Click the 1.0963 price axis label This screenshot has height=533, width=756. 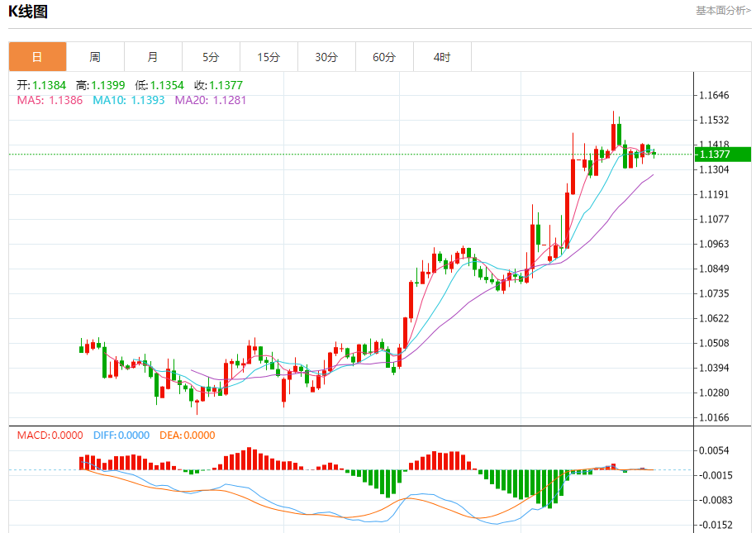click(714, 244)
